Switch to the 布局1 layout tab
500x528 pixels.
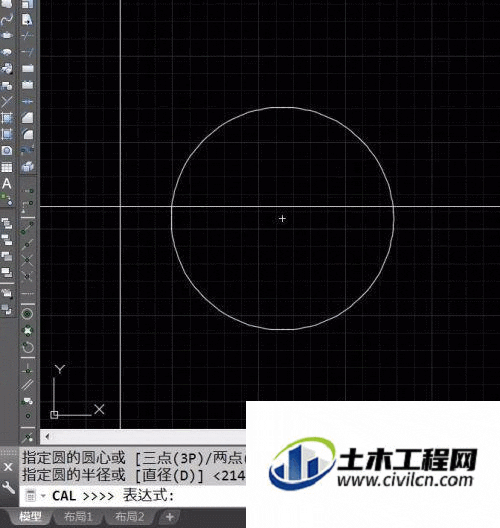click(78, 517)
